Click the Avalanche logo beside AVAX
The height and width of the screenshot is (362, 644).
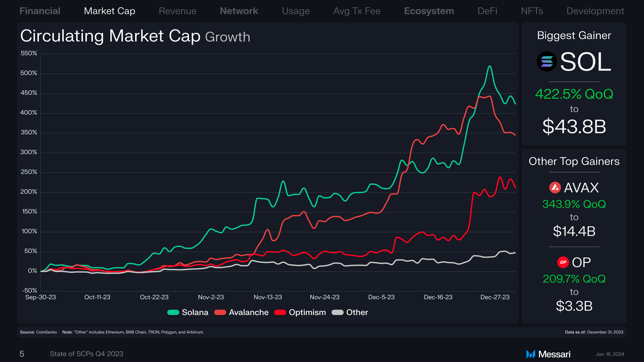pos(555,187)
